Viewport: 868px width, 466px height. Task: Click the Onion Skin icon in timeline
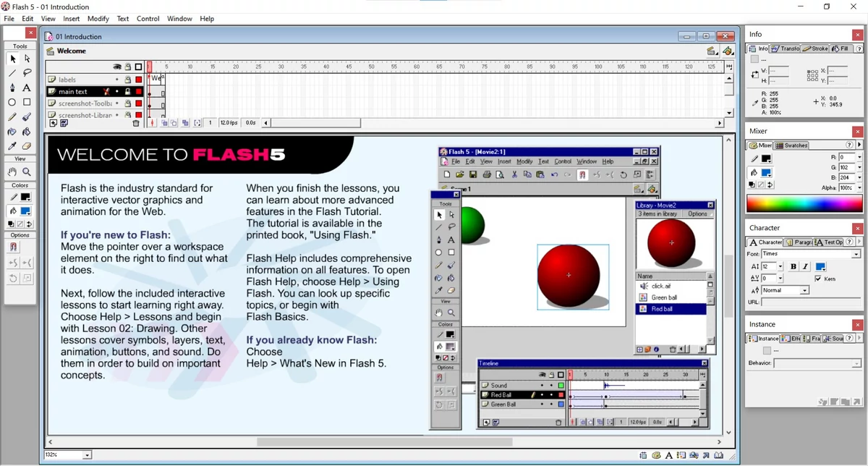point(164,123)
